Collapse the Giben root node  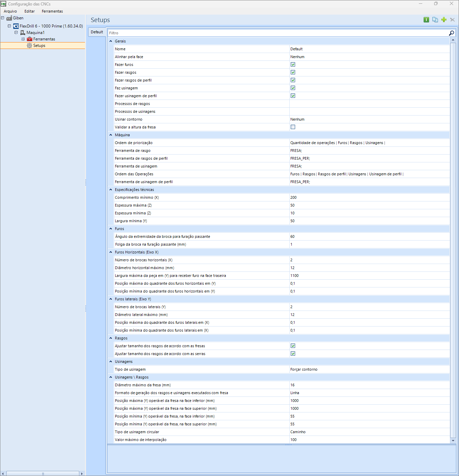coord(2,18)
